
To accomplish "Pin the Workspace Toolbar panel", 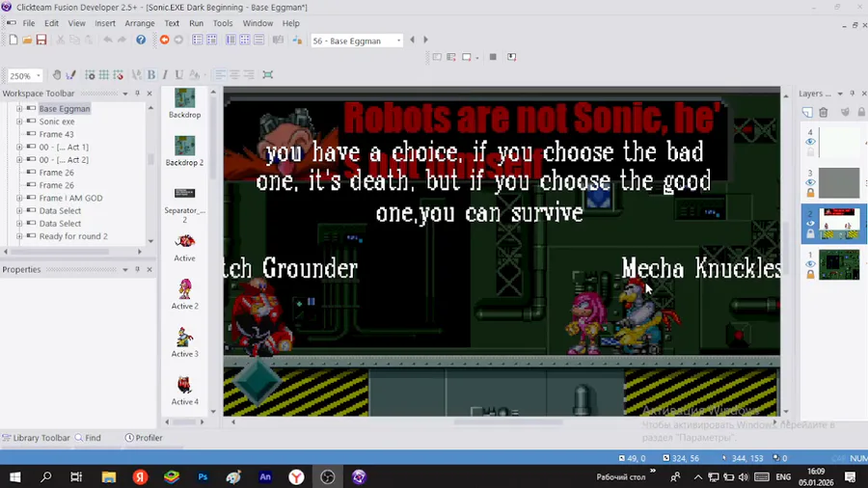I will coord(137,94).
